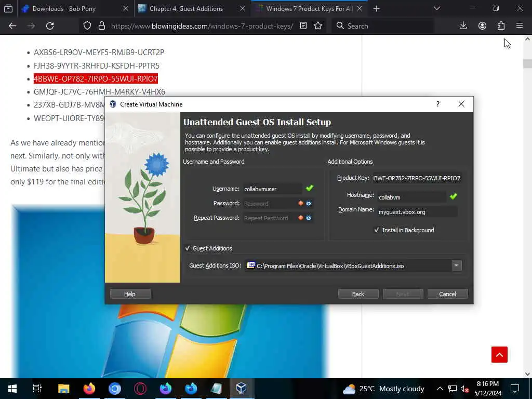Go back to previous page in Firefox
Image resolution: width=532 pixels, height=399 pixels.
point(12,26)
